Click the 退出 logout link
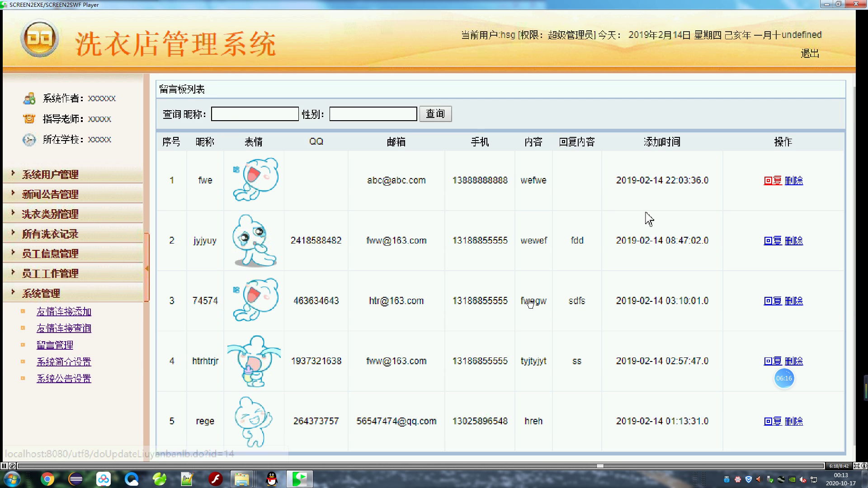Screen dimensions: 868x488 (x=810, y=53)
